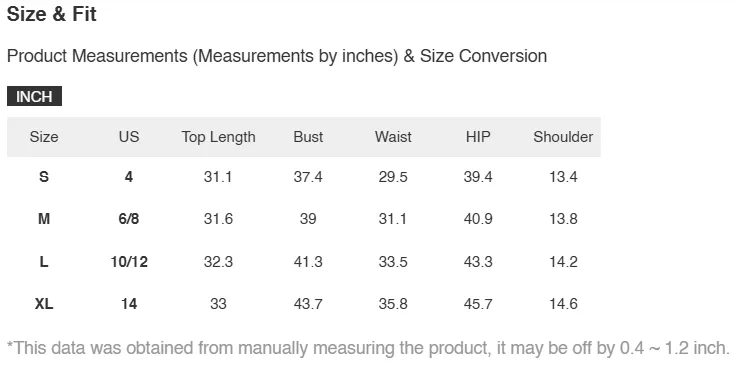Click the Product Measurements description text
Screen dimensions: 736x375
[277, 56]
